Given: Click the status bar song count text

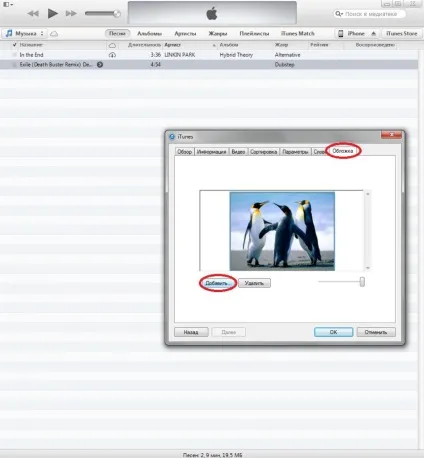Looking at the screenshot, I should tap(212, 455).
